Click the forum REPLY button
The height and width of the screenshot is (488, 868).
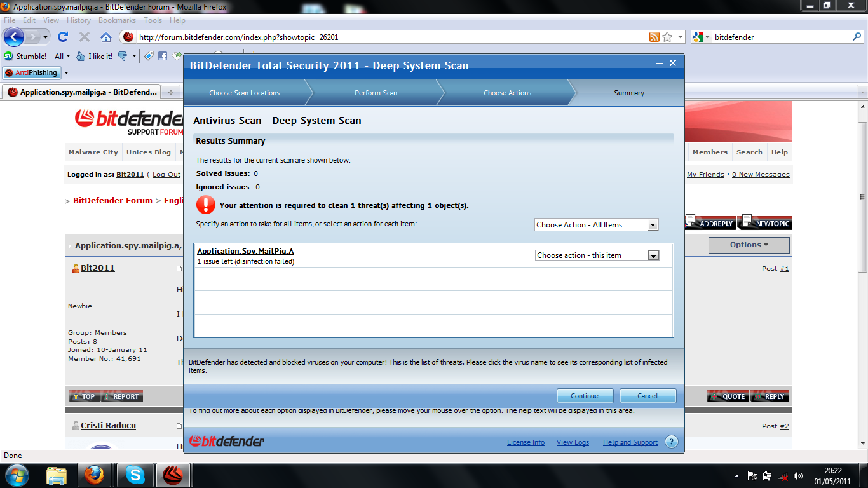click(770, 396)
